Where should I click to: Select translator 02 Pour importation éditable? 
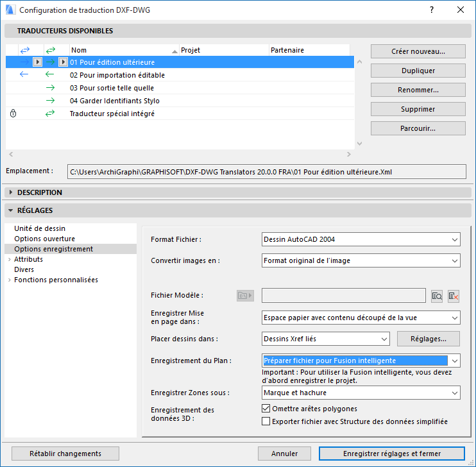pos(180,74)
